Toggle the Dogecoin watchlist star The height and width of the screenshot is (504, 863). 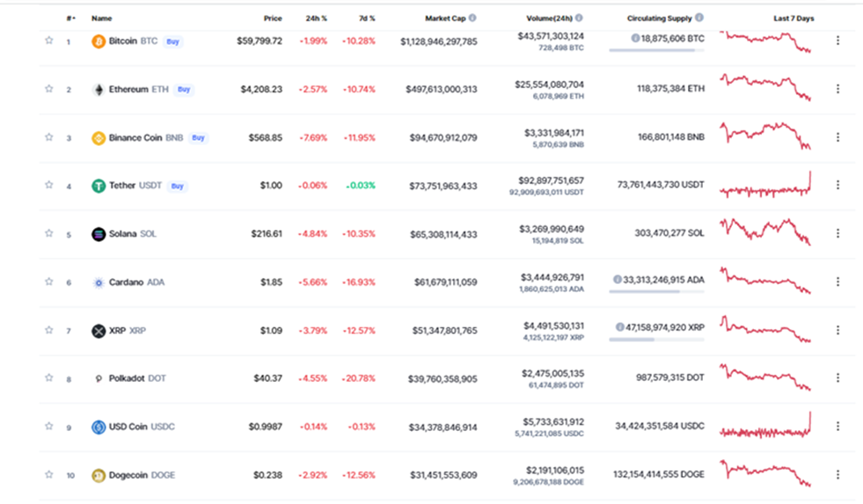coord(49,474)
